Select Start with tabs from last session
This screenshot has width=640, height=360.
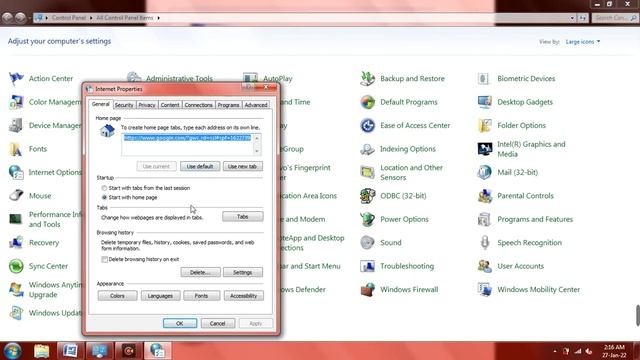tap(104, 188)
